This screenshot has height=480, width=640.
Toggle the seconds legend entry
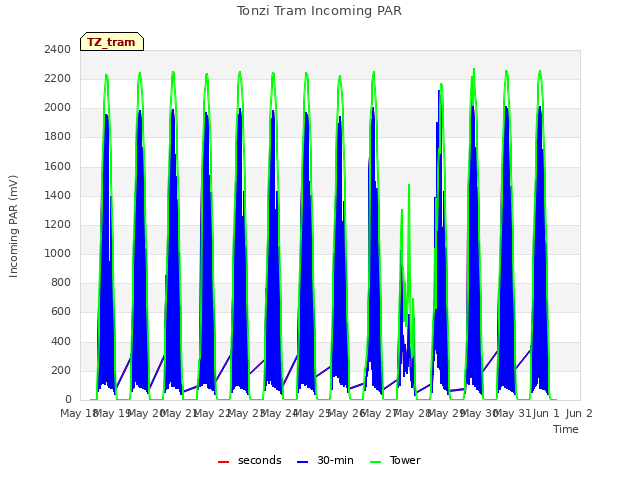(x=250, y=460)
